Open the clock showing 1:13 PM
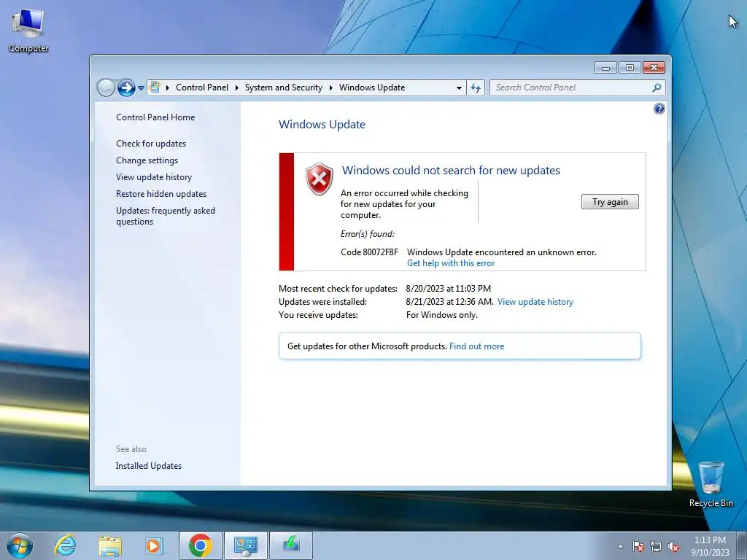The height and width of the screenshot is (560, 747). pos(710,546)
